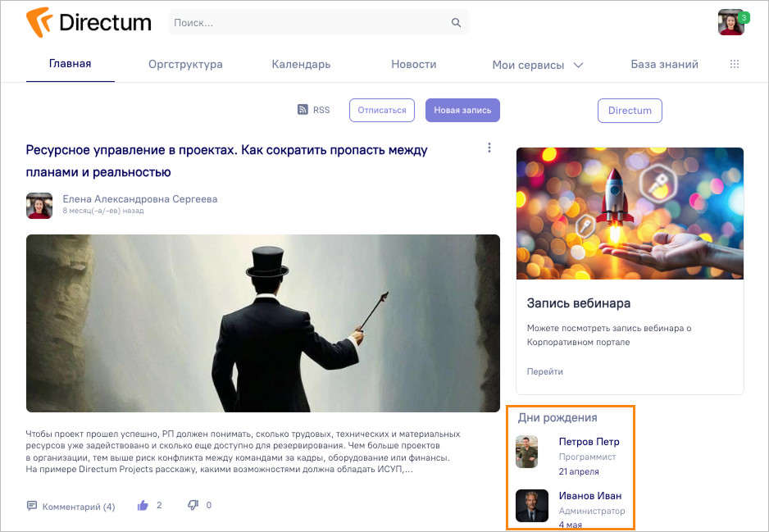Image resolution: width=769 pixels, height=532 pixels.
Task: Open Иванов Иван profile link
Action: [x=590, y=496]
